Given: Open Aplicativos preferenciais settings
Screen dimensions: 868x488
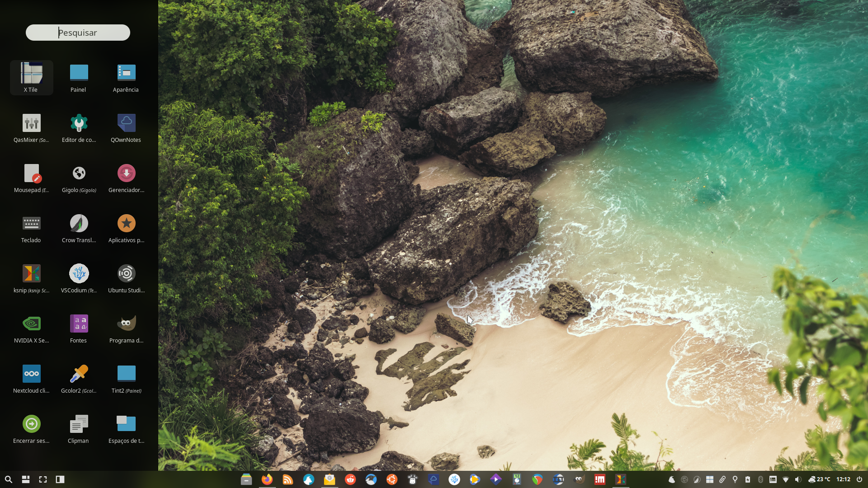Looking at the screenshot, I should coord(126,228).
